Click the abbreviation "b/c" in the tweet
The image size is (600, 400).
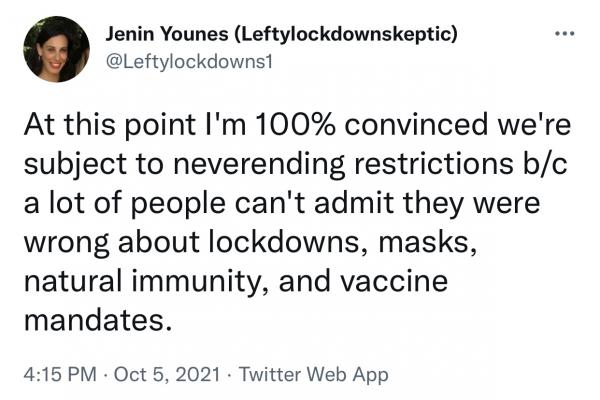(549, 168)
